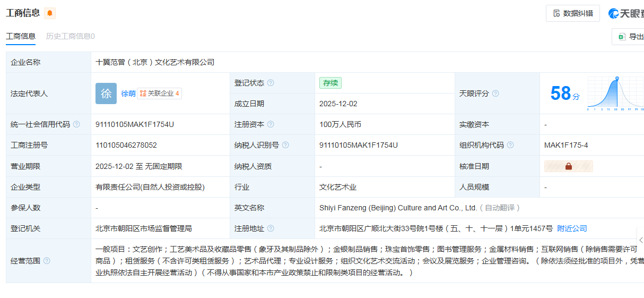Open the 附近公司 link
The width and height of the screenshot is (644, 298).
click(572, 228)
